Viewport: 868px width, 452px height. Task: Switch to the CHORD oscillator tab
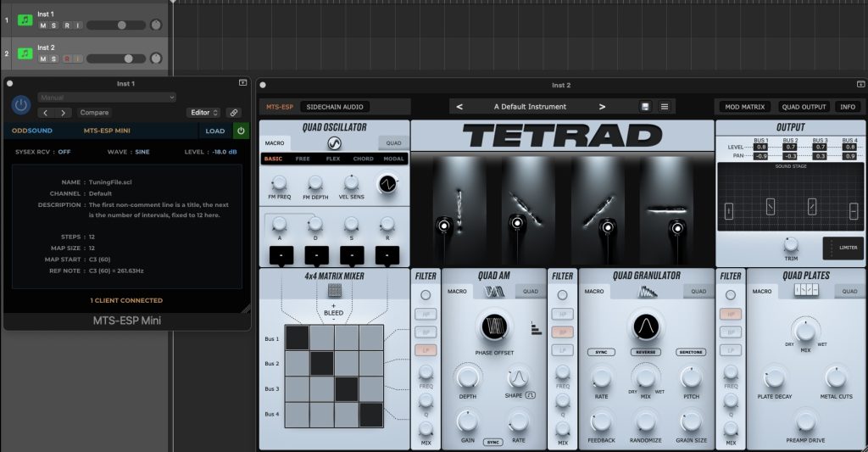coord(363,159)
